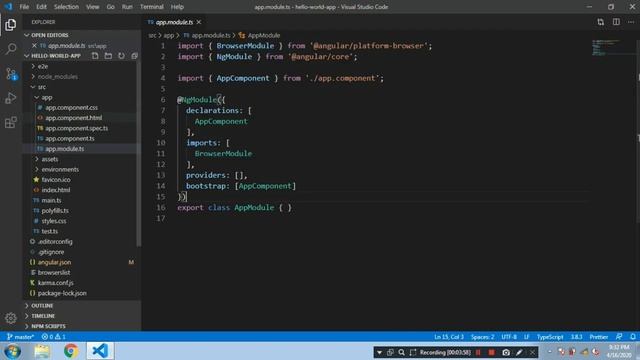
Task: Open the Manage settings gear
Action: [x=11, y=318]
